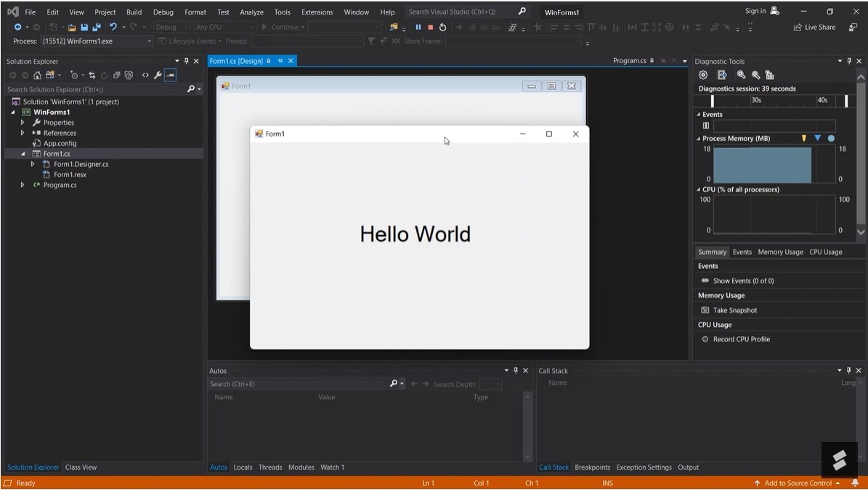Expand the Form1.cs tree node
The height and width of the screenshot is (490, 868).
point(22,153)
